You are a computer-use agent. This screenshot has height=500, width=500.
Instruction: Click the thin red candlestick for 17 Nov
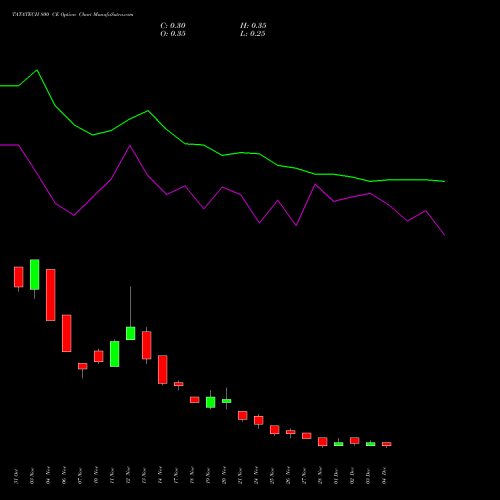[x=179, y=384]
